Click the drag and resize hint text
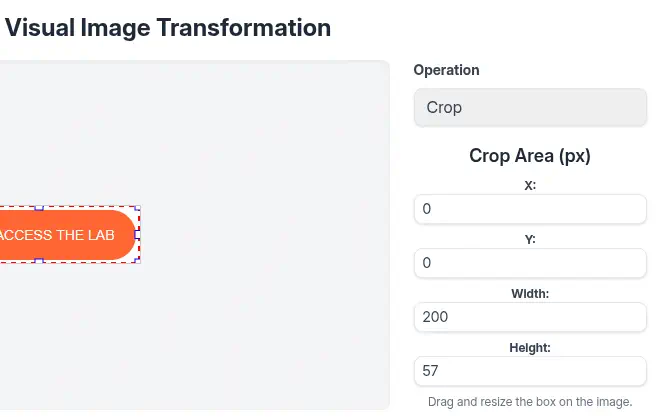The image size is (656, 417). [530, 401]
